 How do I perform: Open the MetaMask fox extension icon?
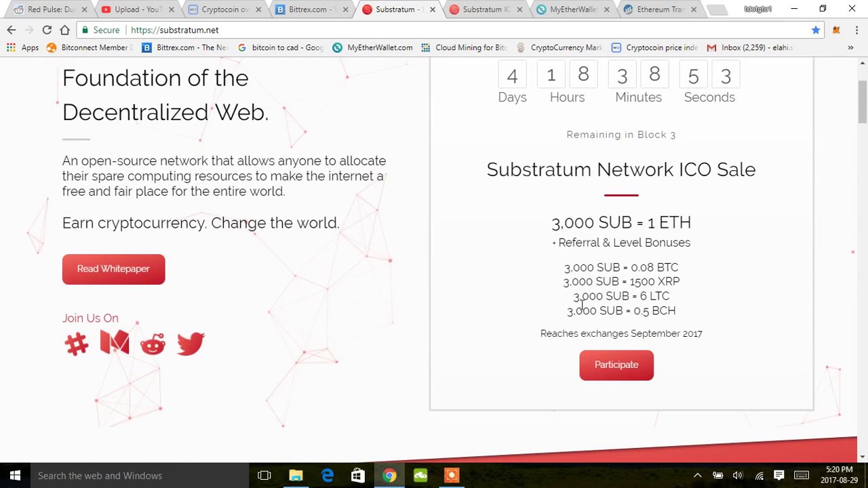tap(836, 30)
